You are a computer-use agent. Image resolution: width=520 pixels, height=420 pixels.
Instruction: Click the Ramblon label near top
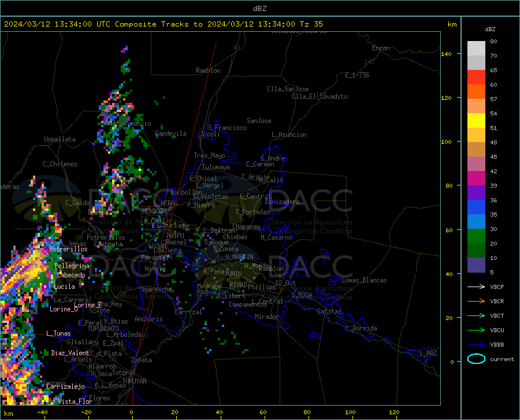pos(208,70)
